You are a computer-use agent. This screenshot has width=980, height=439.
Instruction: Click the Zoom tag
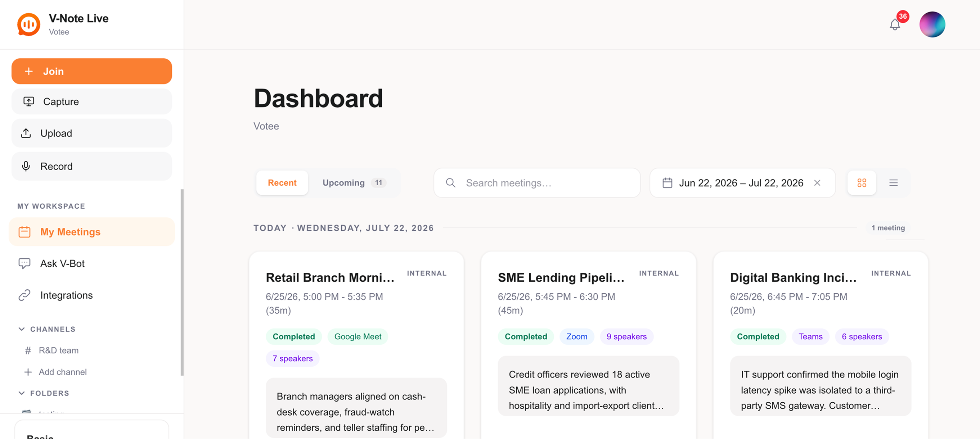click(576, 336)
